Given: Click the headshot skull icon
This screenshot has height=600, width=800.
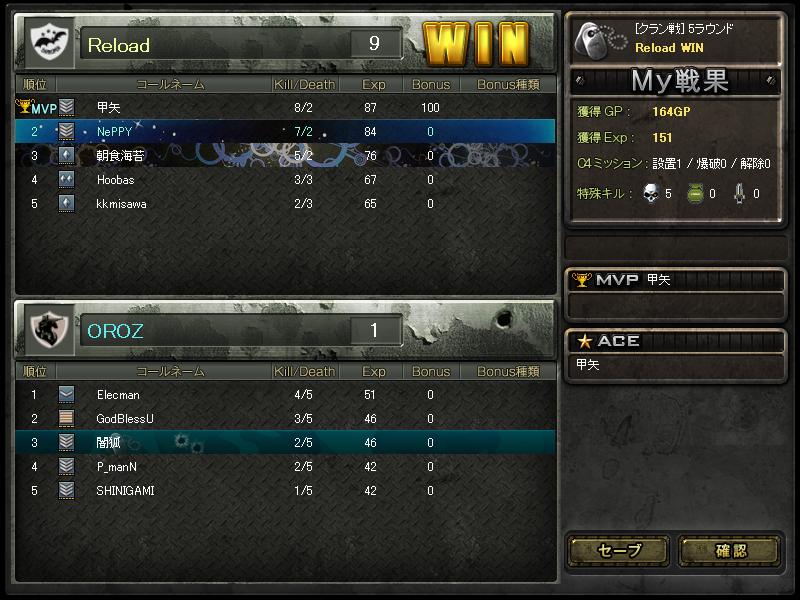Looking at the screenshot, I should (651, 194).
